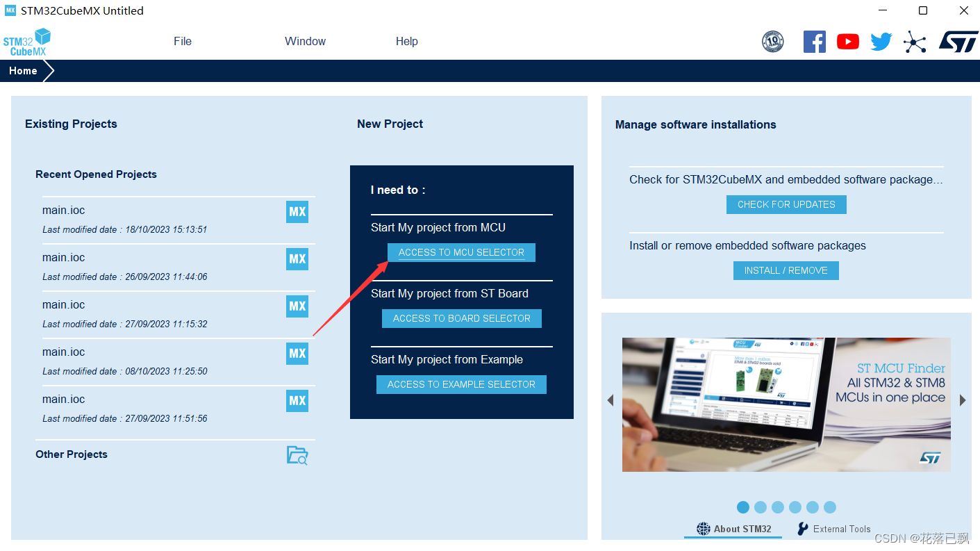This screenshot has width=980, height=551.
Task: Close the STM32CubeMX window
Action: click(964, 10)
